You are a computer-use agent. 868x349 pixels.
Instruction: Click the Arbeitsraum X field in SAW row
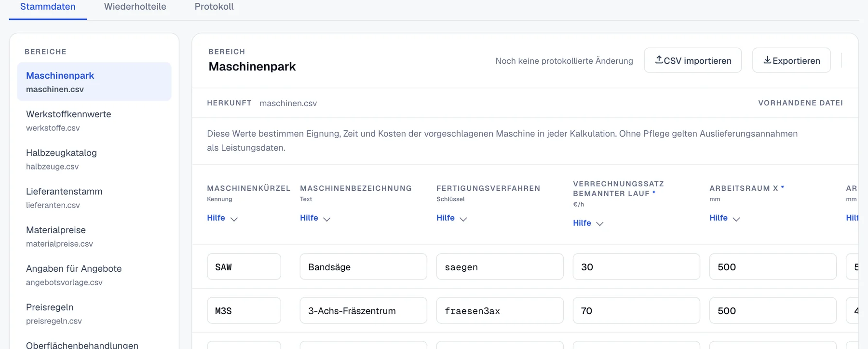(773, 266)
